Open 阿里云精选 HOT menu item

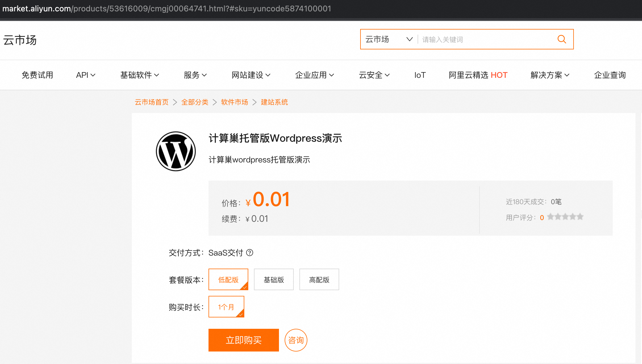pyautogui.click(x=478, y=75)
